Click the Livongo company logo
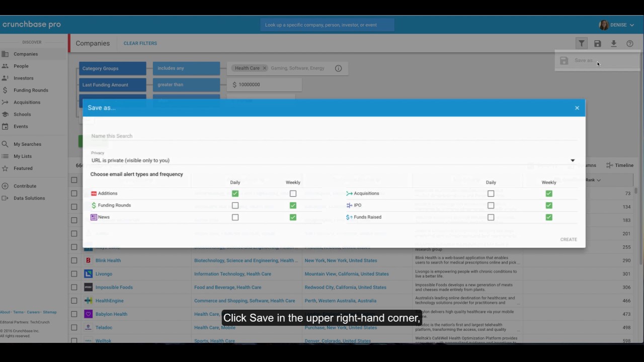This screenshot has width=644, height=362. (x=88, y=274)
